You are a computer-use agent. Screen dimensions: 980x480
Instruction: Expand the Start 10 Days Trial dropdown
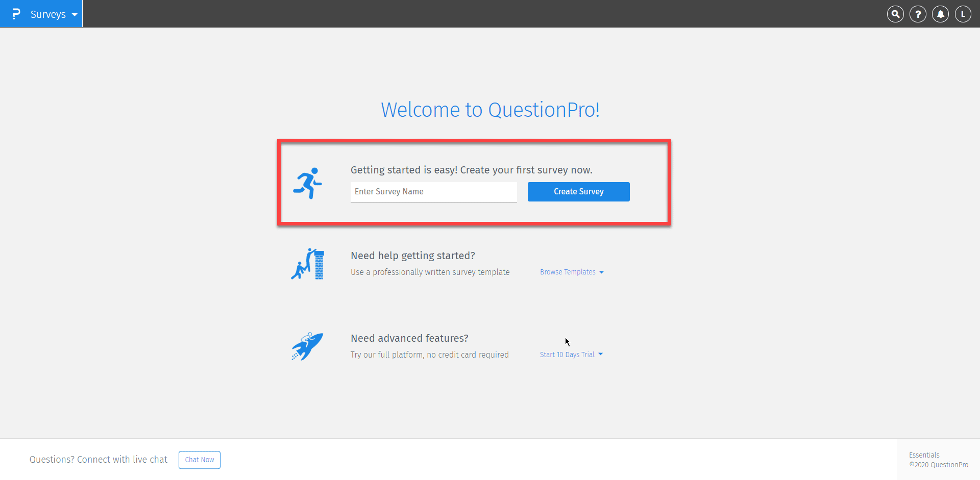tap(571, 355)
